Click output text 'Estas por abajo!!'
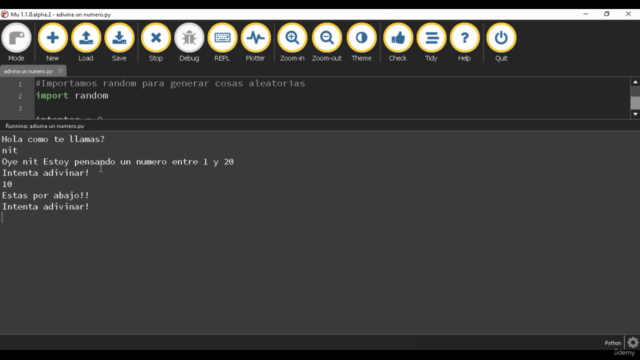 (x=45, y=196)
